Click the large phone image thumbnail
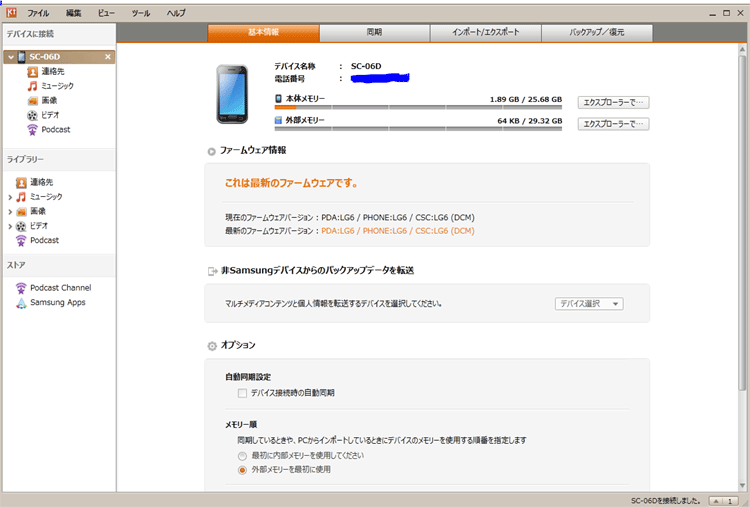Viewport: 750px width, 507px height. 232,94
